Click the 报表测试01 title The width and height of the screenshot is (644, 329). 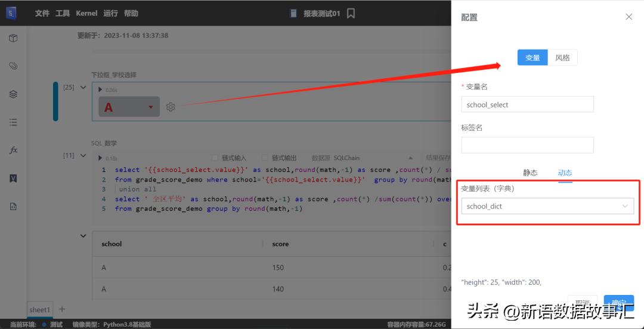321,14
